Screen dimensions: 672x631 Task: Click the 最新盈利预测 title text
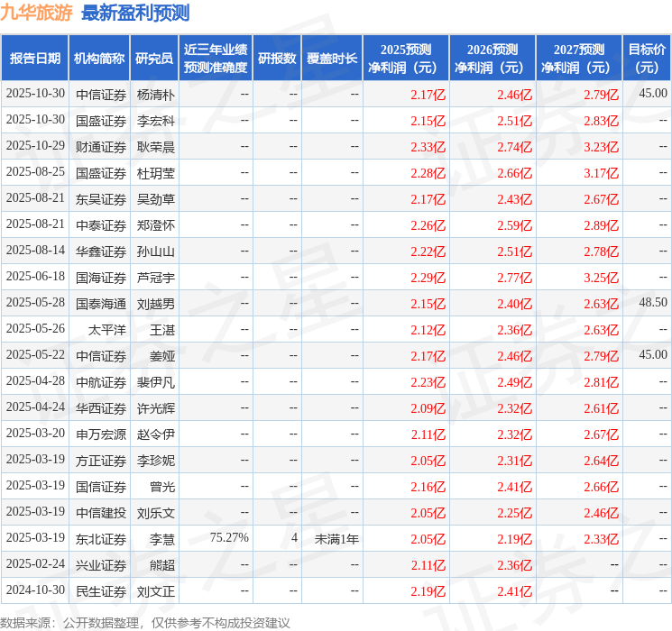pos(135,14)
